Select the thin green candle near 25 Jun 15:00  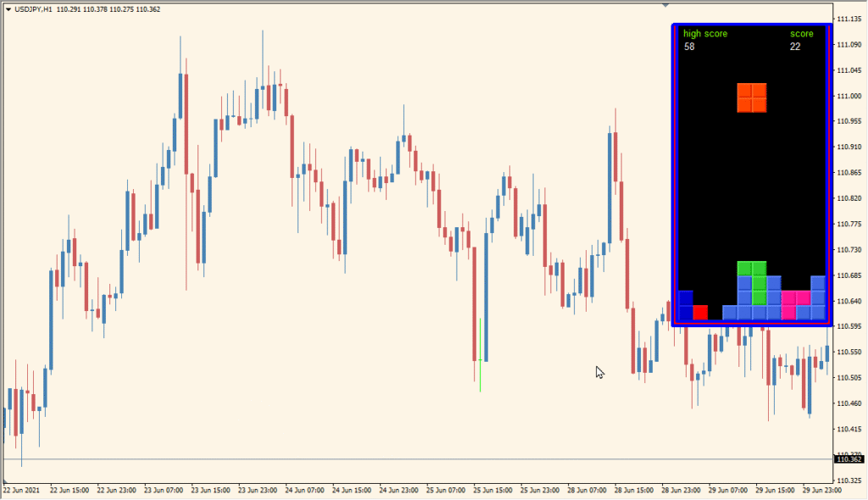click(x=480, y=355)
